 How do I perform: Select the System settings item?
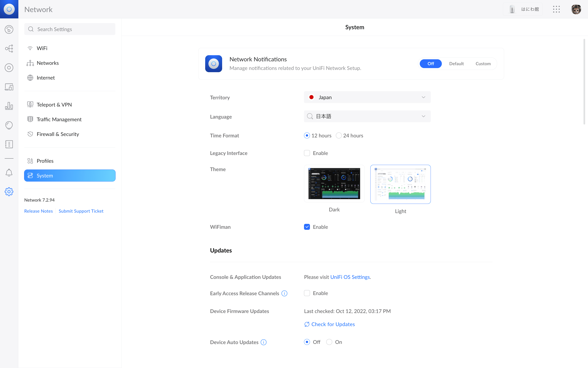click(70, 175)
